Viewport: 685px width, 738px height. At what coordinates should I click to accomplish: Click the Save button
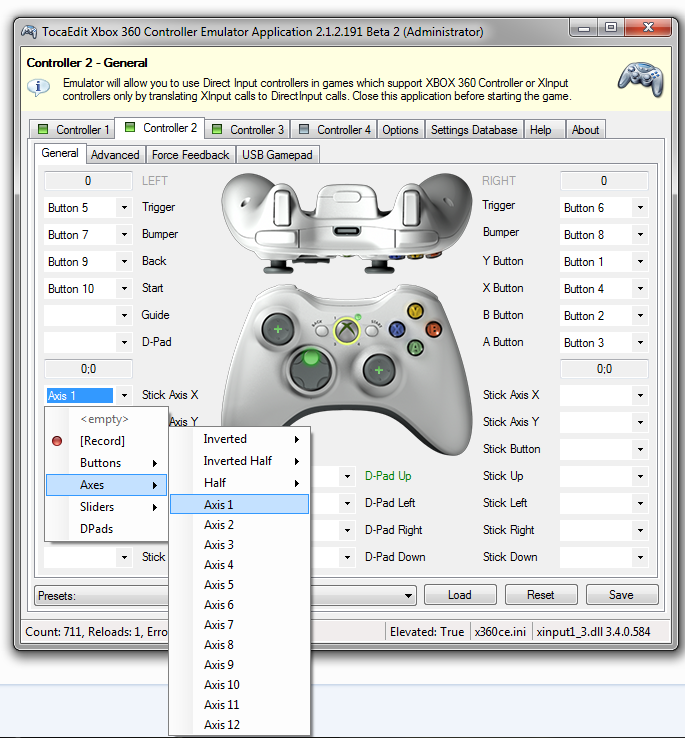(x=622, y=595)
